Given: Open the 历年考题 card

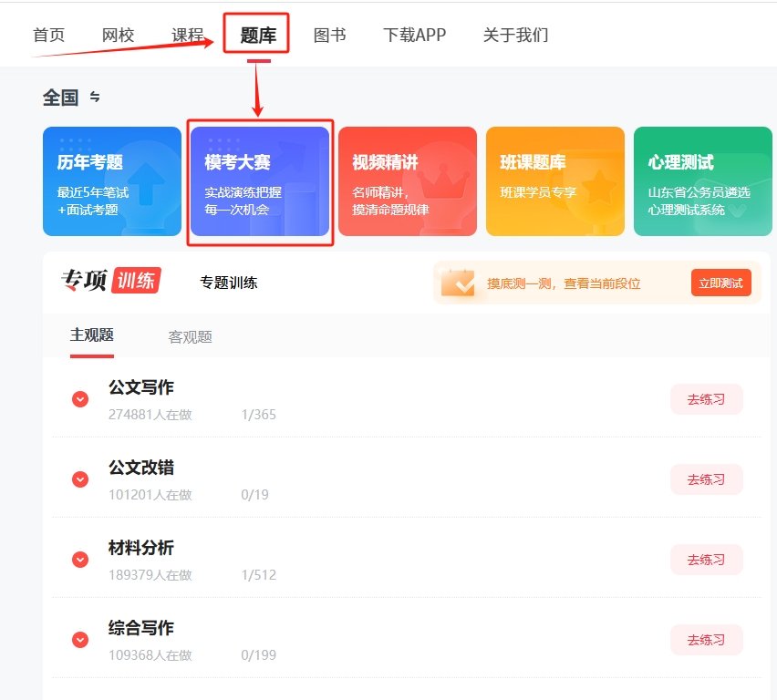Looking at the screenshot, I should [112, 181].
